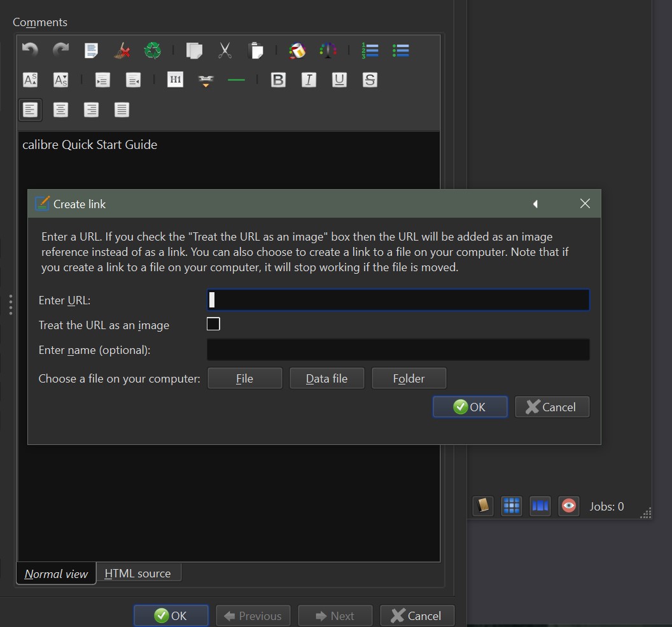Screen dimensions: 672x627
Task: Click Cancel in the metadata editor
Action: pyautogui.click(x=417, y=616)
